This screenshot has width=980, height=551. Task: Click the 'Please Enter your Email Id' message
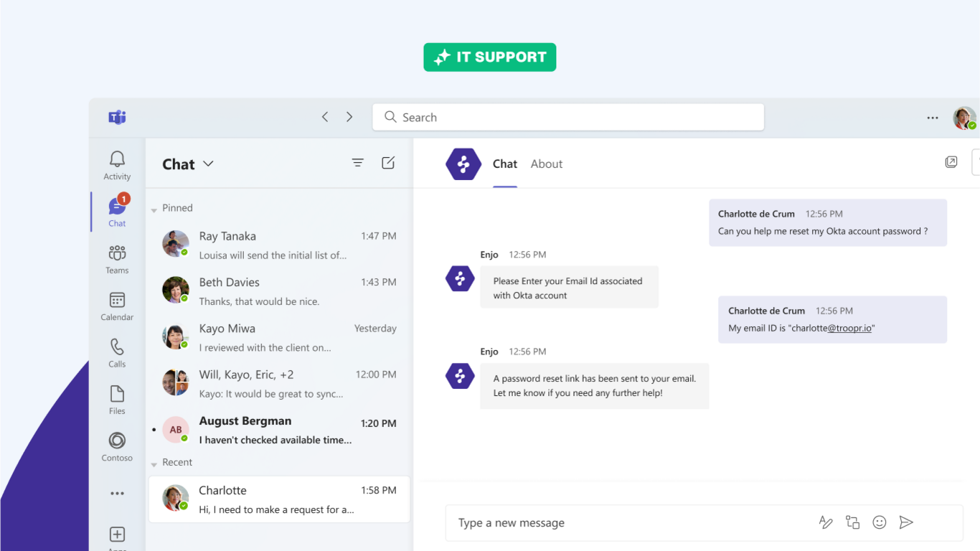pos(569,288)
